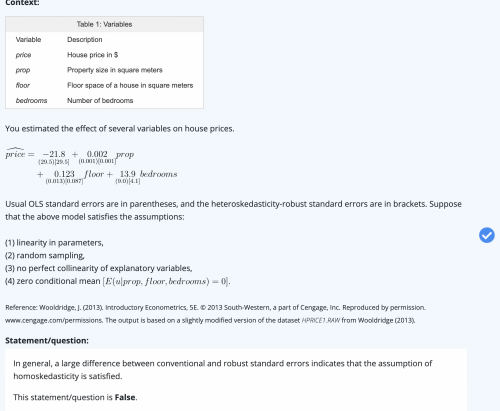Viewport: 500px width, 411px height.
Task: Click the 'Description' column heading
Action: click(85, 40)
